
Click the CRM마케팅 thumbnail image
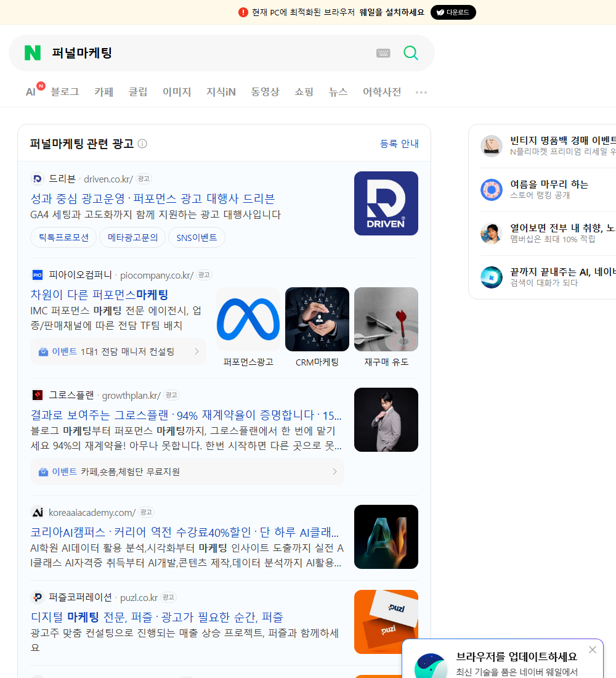[317, 319]
